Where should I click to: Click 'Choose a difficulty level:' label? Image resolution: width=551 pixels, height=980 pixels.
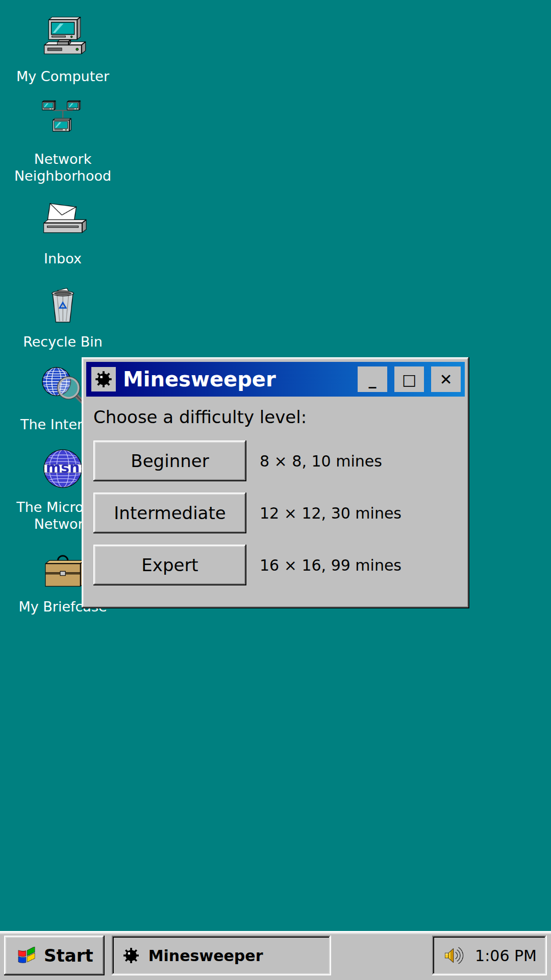click(x=200, y=417)
